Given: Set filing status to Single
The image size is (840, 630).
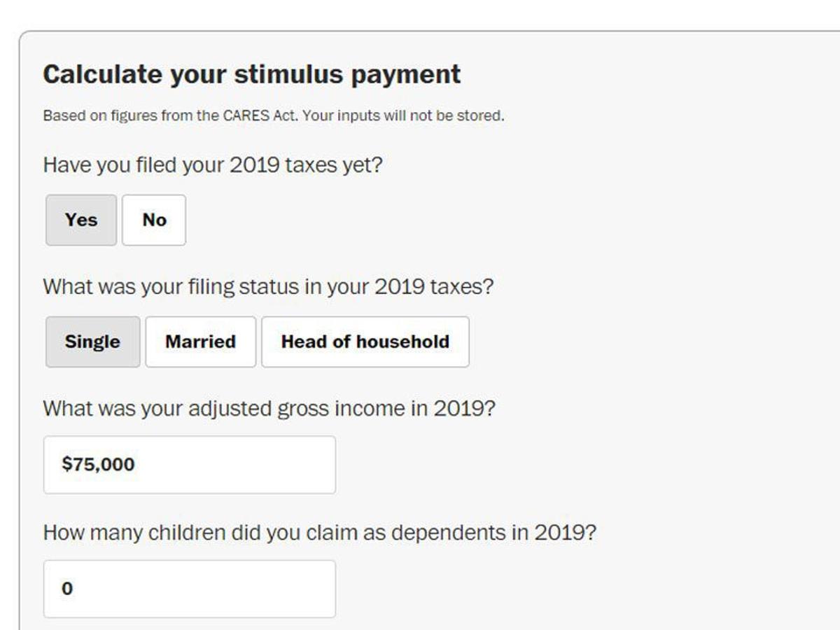Looking at the screenshot, I should [92, 342].
